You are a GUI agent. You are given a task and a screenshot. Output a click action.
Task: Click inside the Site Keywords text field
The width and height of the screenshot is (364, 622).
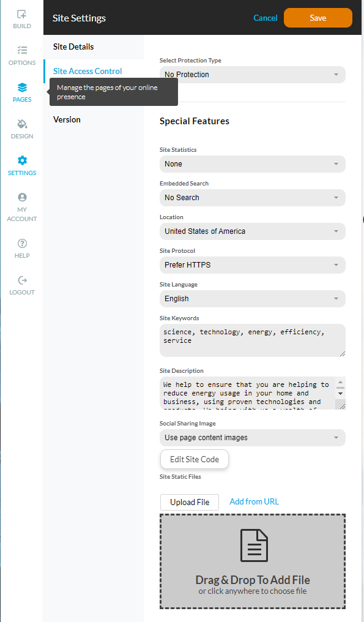[253, 340]
